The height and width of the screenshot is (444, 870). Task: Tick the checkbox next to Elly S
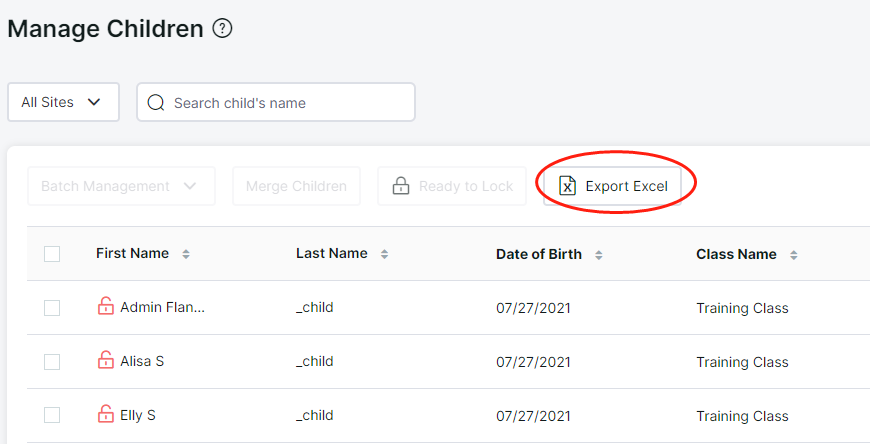click(x=52, y=415)
